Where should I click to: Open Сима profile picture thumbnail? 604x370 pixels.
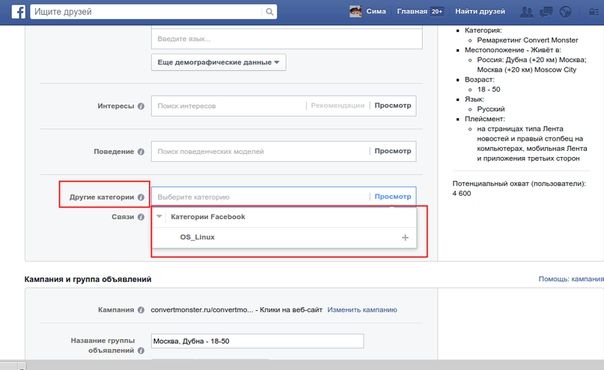pos(356,12)
